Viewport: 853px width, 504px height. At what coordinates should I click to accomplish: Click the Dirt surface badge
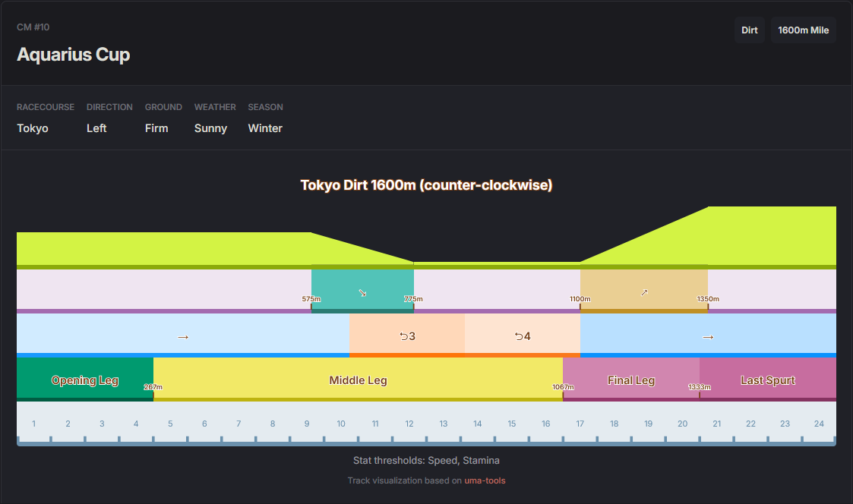(x=749, y=30)
